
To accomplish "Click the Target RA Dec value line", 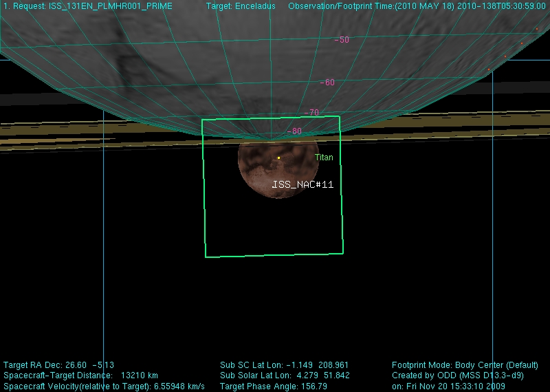I will pyautogui.click(x=58, y=365).
